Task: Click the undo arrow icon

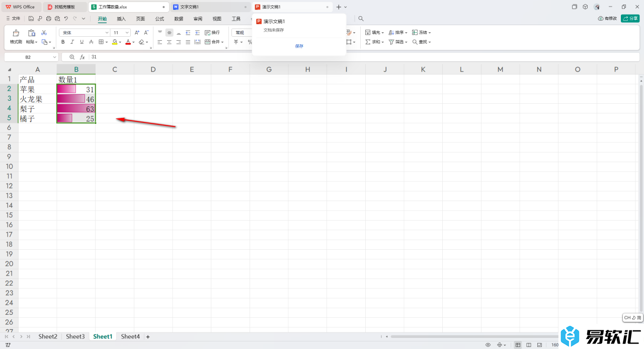Action: [66, 19]
